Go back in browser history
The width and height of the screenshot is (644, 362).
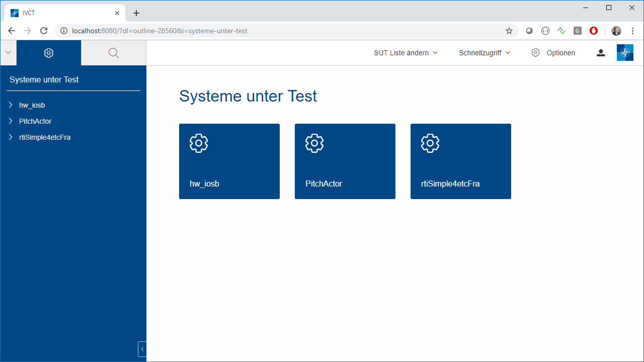(x=12, y=31)
